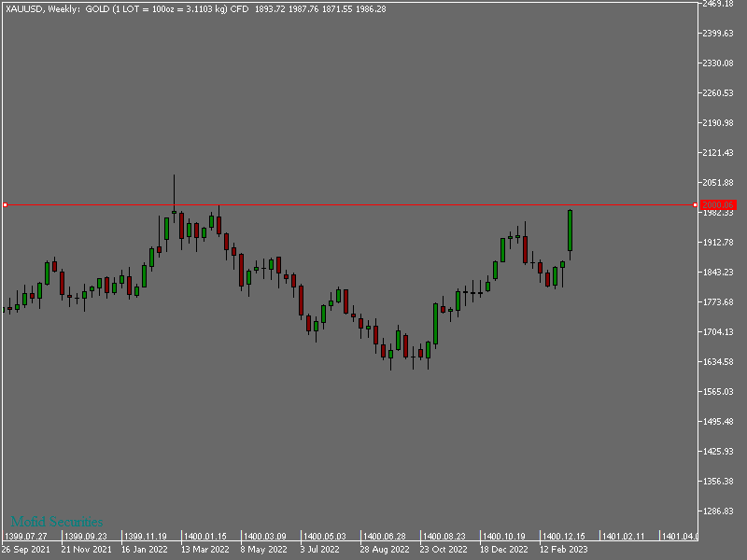Click the 13 Mar 2022 date label
747x560 pixels.
(x=204, y=551)
